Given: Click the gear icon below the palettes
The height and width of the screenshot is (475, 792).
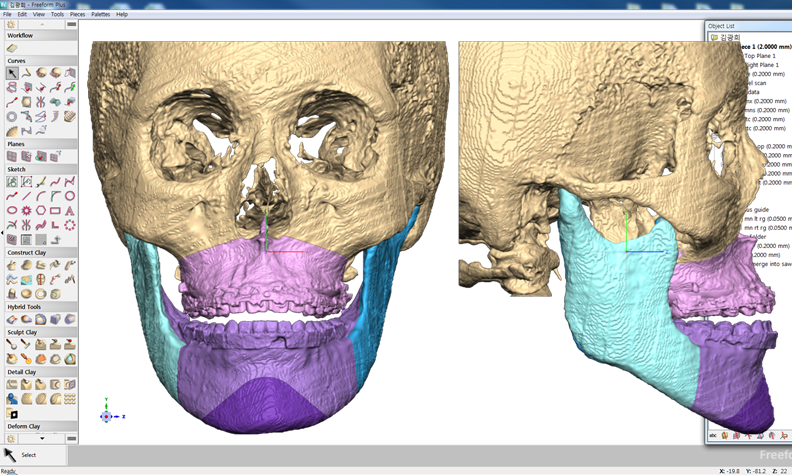Looking at the screenshot, I should tap(11, 438).
